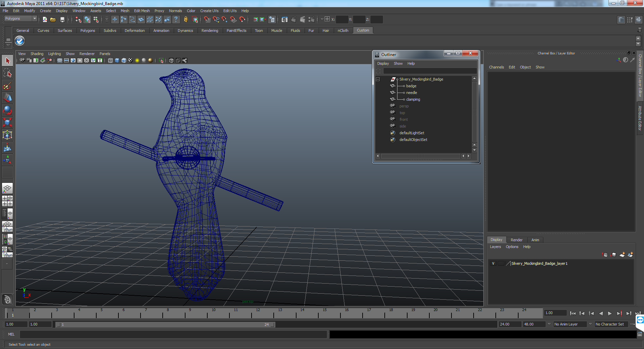
Task: Switch to the Deformation shelf tab
Action: point(135,31)
